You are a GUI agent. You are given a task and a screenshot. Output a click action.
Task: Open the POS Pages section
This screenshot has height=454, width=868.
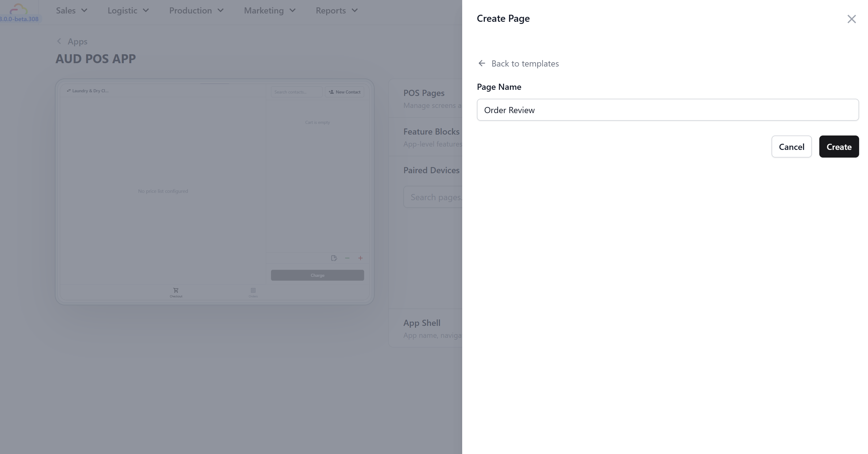tap(425, 98)
